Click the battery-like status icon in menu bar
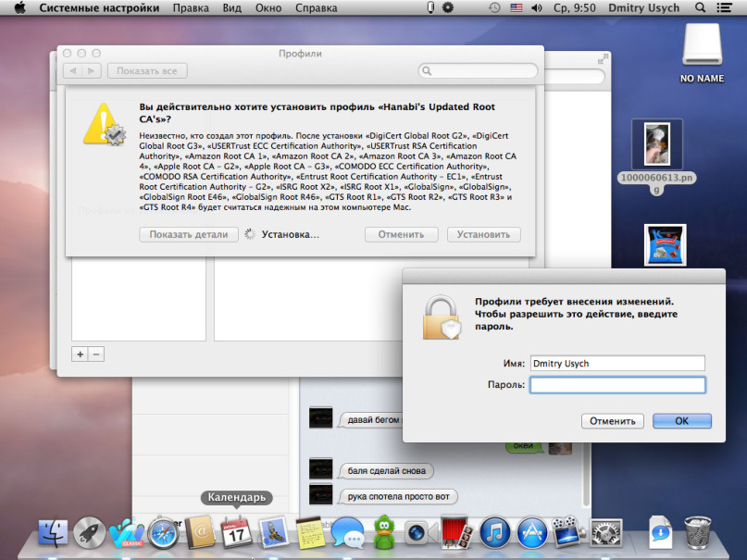The height and width of the screenshot is (560, 747). 430,7
